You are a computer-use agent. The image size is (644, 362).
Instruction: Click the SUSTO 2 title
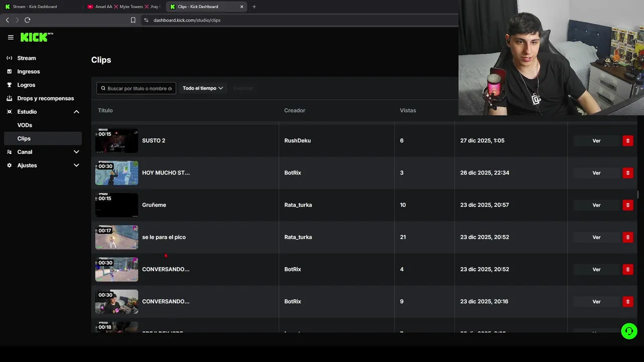pyautogui.click(x=153, y=141)
